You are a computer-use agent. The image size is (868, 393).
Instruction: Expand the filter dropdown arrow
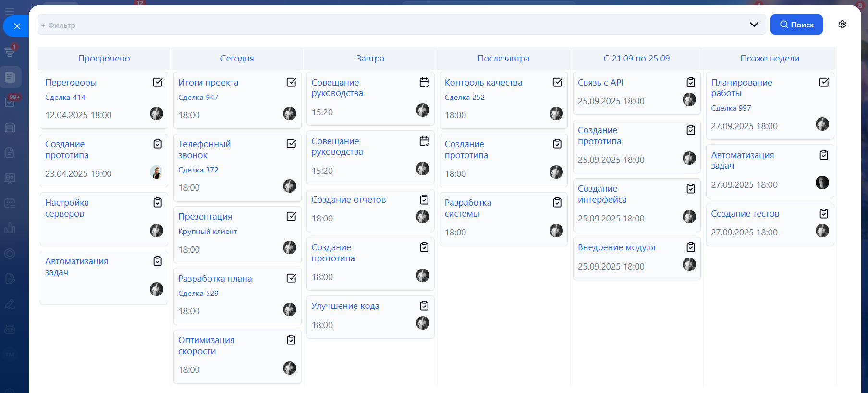[x=754, y=25]
